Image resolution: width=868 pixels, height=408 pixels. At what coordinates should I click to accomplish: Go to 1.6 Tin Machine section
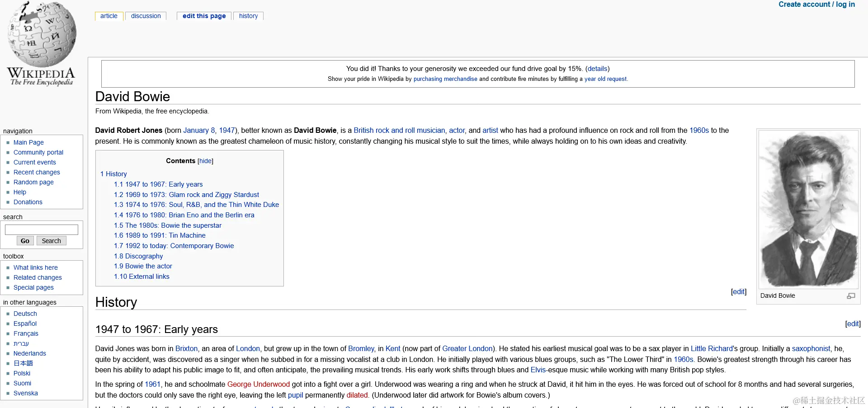point(160,235)
